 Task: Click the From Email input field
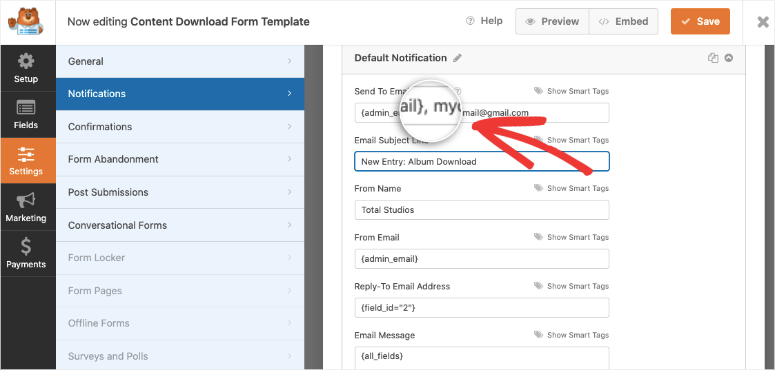(482, 259)
